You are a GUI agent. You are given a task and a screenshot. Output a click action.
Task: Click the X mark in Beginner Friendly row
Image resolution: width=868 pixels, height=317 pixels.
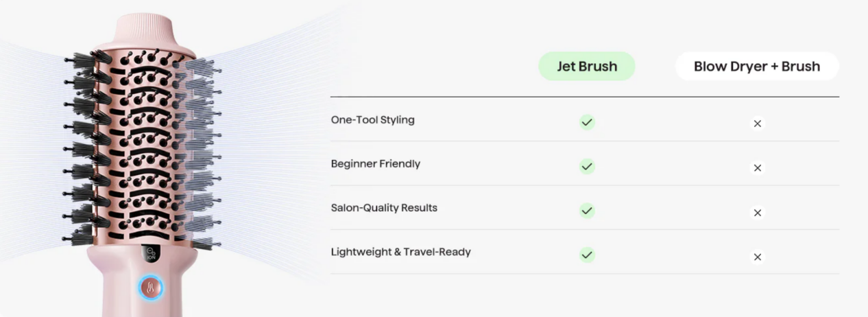click(758, 168)
